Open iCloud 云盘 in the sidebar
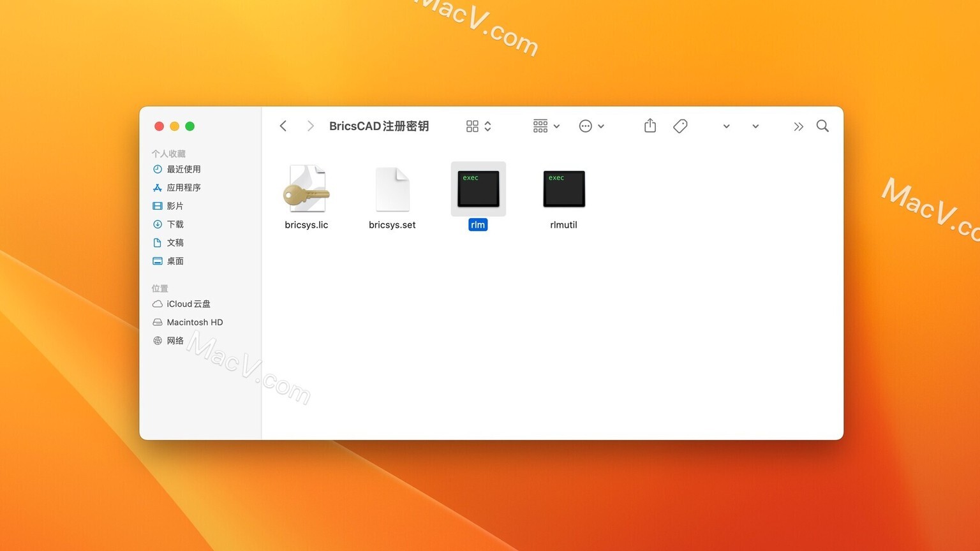The image size is (980, 551). (182, 304)
